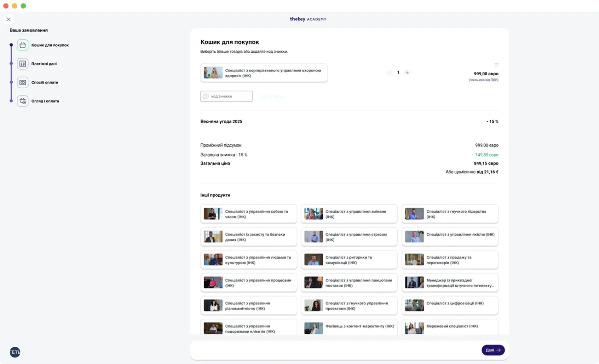This screenshot has width=599, height=364.
Task: Click the 849,15 євро total price
Action: 486,163
